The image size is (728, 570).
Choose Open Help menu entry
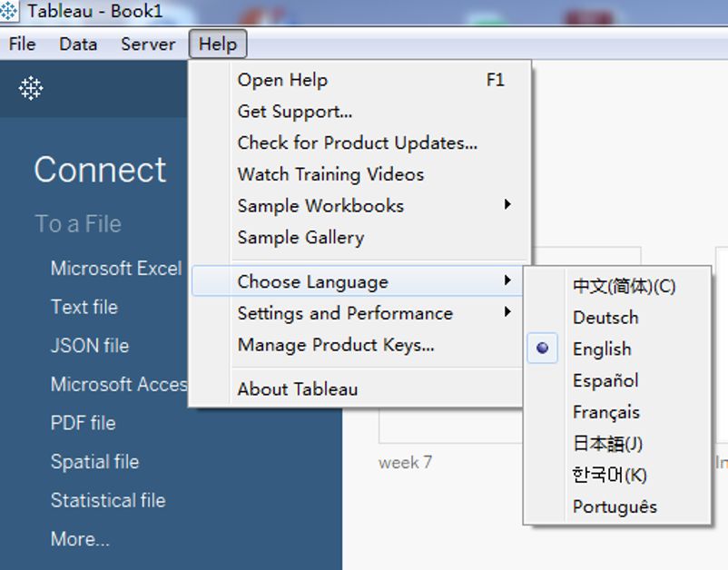click(359, 80)
